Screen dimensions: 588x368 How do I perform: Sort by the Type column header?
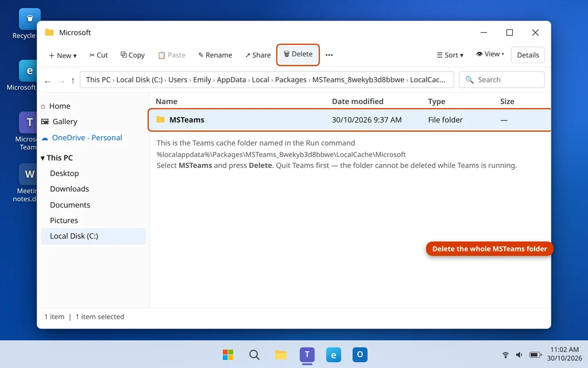click(x=436, y=101)
